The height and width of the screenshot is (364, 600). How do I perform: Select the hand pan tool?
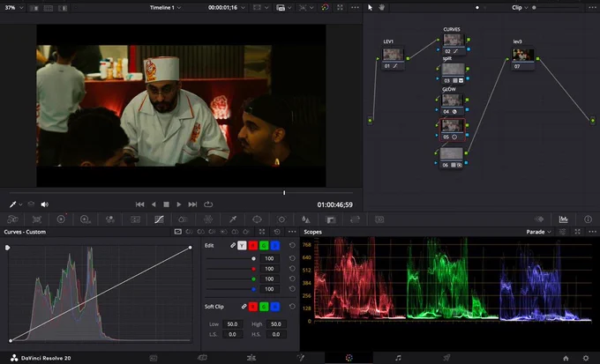click(x=381, y=7)
